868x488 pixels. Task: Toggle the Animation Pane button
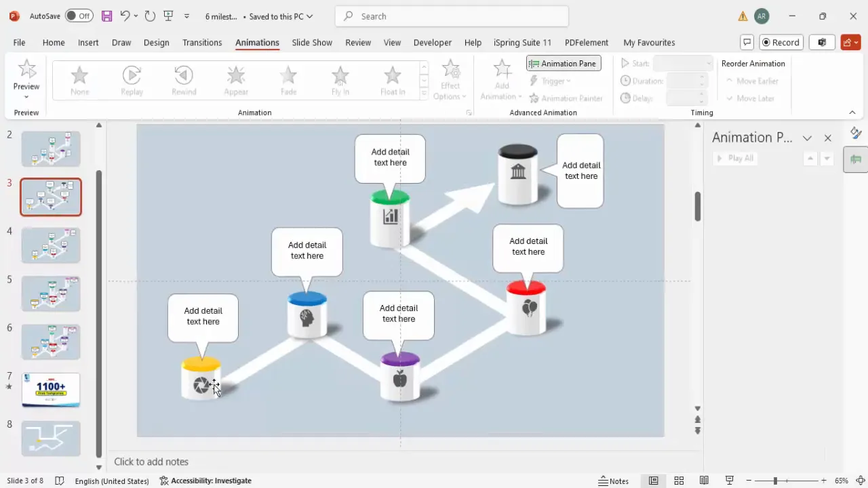[x=564, y=63]
